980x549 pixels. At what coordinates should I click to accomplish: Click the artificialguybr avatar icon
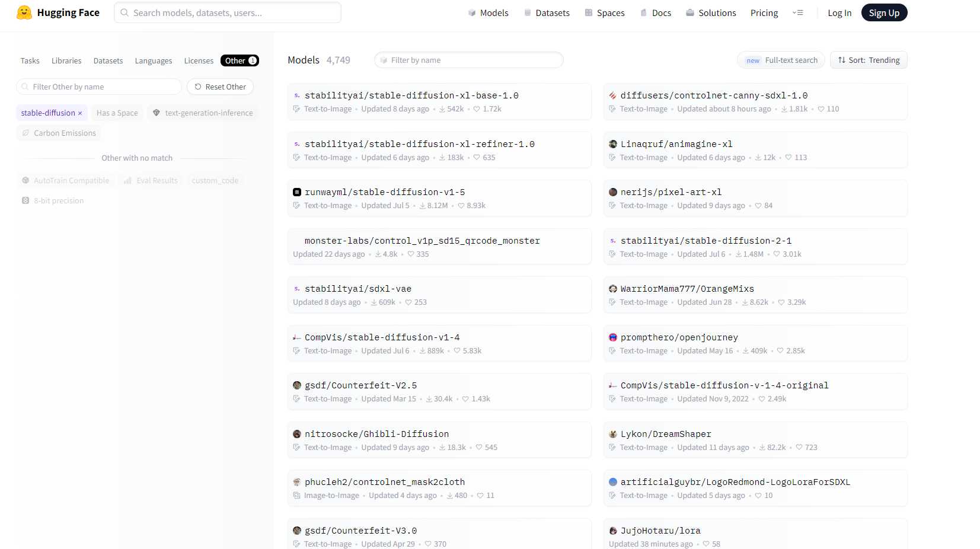coord(613,482)
